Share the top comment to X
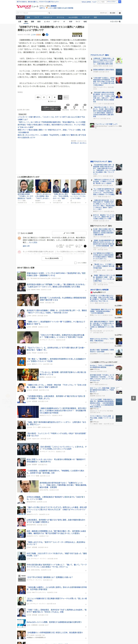Viewport: 138px width, 644px height. tap(85, 246)
